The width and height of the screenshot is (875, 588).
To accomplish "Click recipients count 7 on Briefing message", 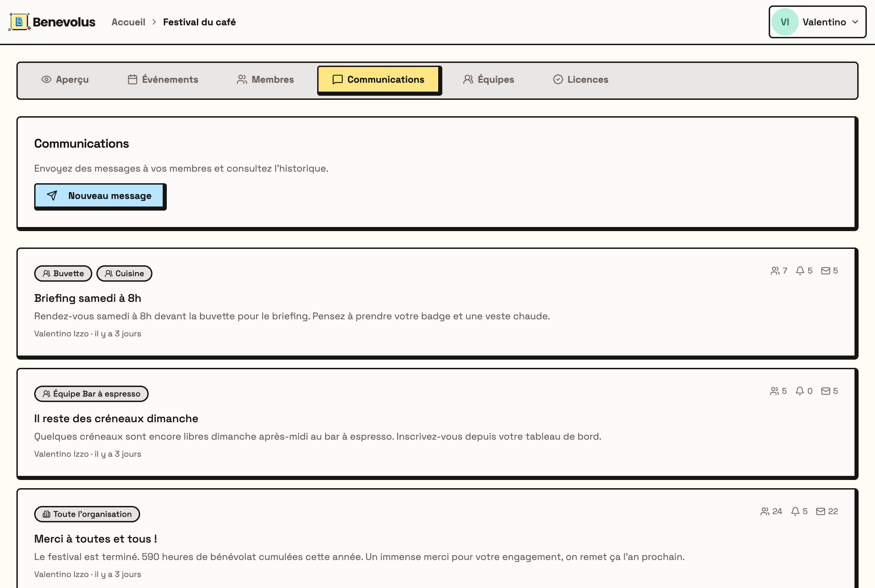I will point(779,271).
